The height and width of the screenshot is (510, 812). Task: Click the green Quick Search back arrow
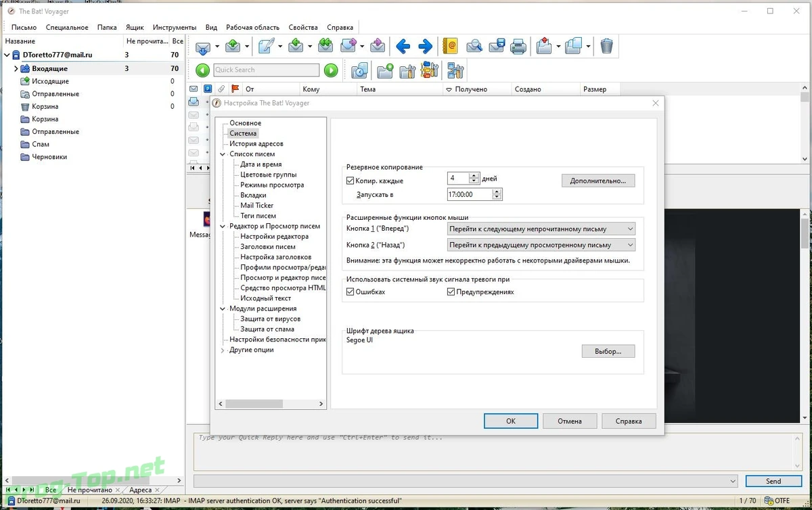coord(202,70)
